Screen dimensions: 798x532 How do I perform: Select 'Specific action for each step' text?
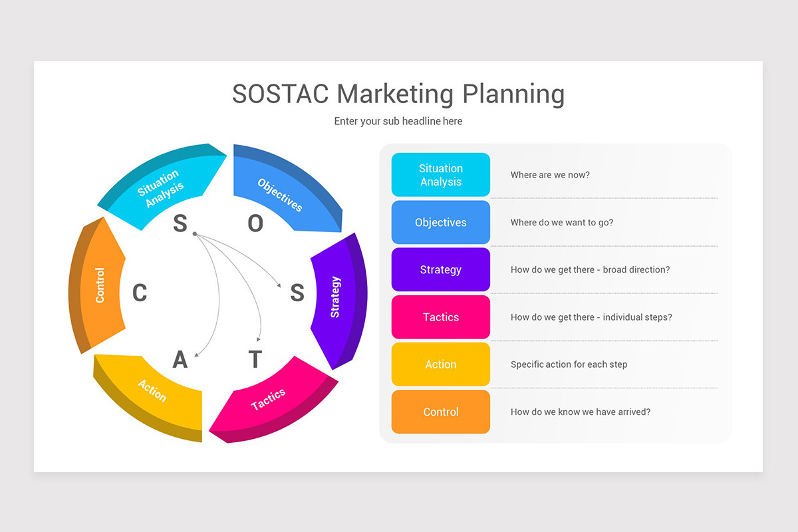tap(569, 364)
